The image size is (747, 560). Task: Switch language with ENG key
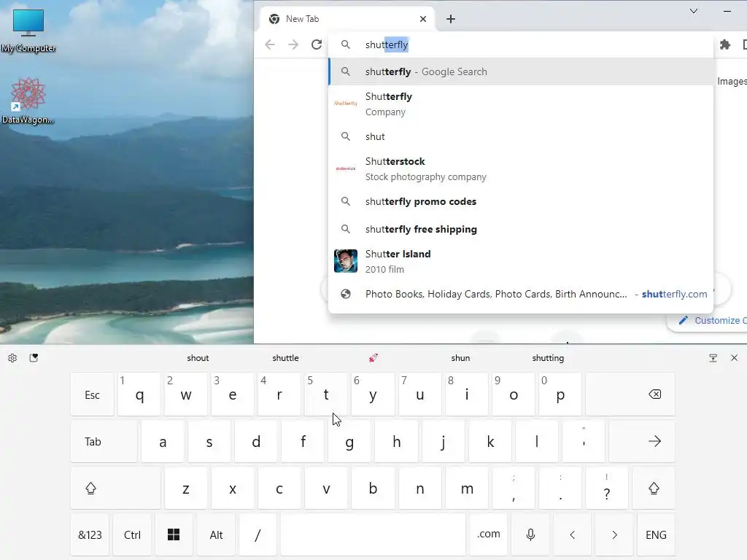click(656, 534)
